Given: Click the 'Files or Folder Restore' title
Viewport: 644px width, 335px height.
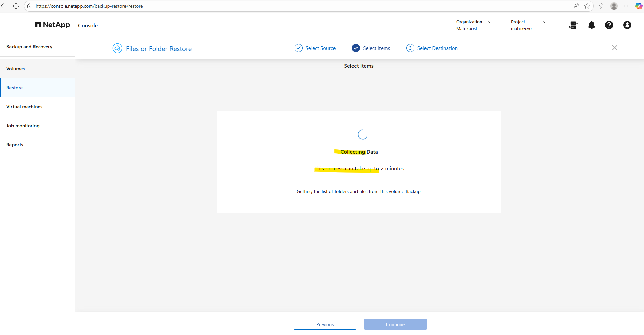Looking at the screenshot, I should 159,49.
